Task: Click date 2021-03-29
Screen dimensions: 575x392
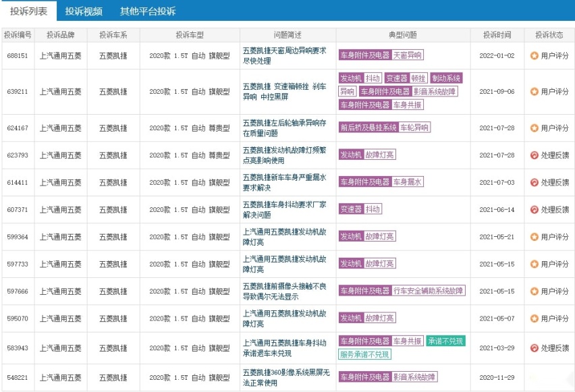Action: (x=497, y=348)
